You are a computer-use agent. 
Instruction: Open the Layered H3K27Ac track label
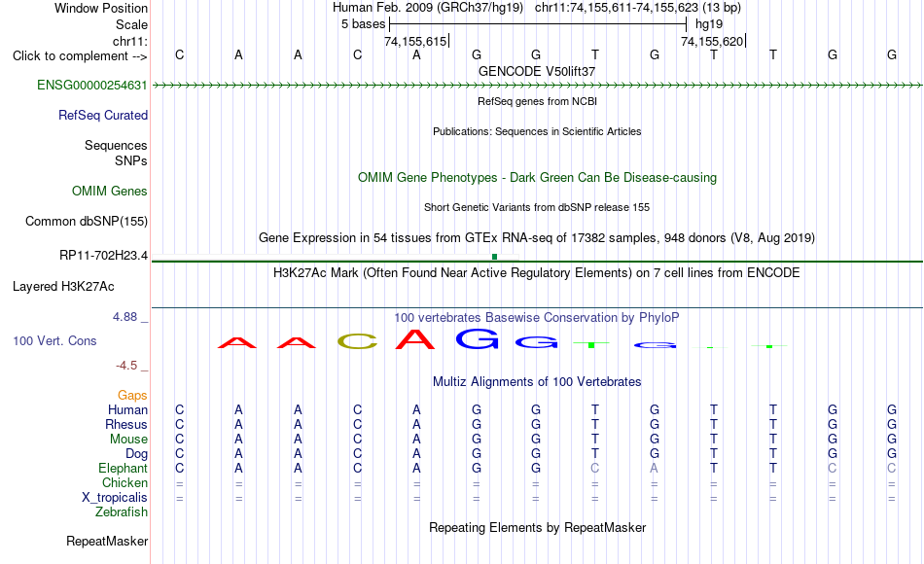63,287
